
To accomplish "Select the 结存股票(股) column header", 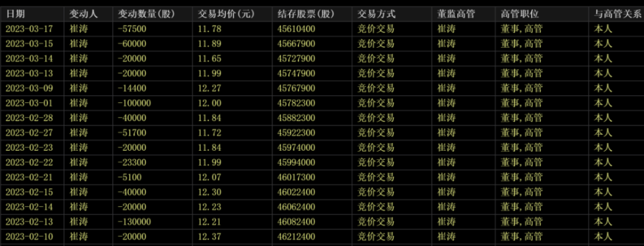I will [312, 14].
